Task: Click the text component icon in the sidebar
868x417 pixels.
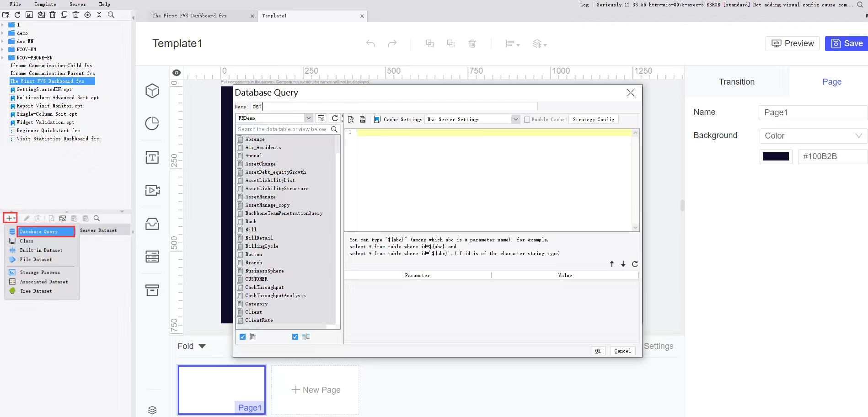Action: (x=152, y=157)
